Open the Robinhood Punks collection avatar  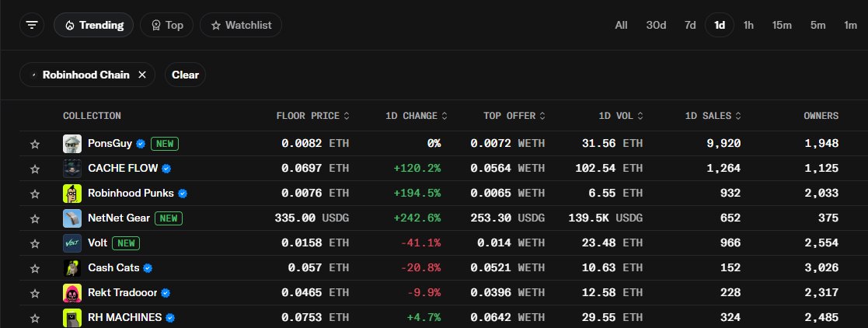(x=72, y=194)
